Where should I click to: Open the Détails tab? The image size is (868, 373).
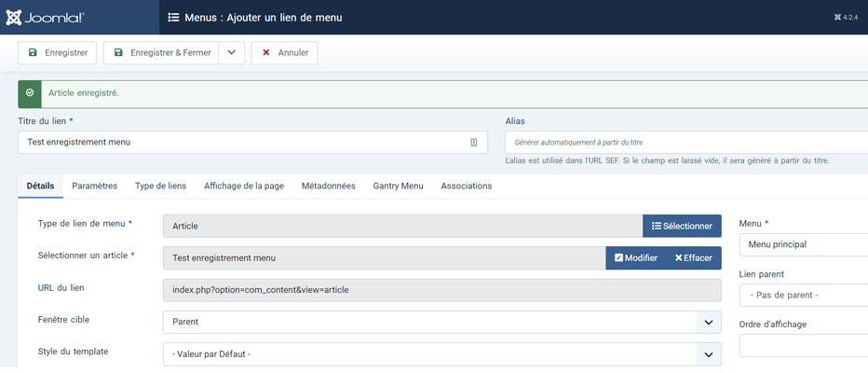click(x=40, y=186)
